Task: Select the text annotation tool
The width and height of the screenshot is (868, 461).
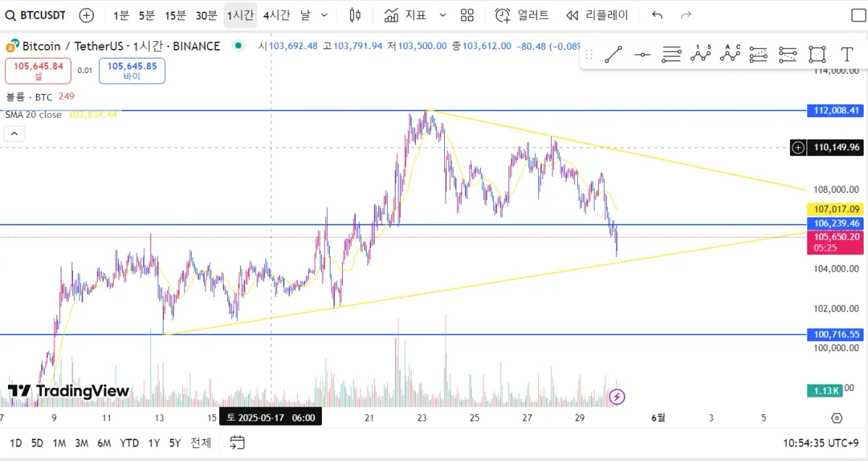Action: (847, 54)
